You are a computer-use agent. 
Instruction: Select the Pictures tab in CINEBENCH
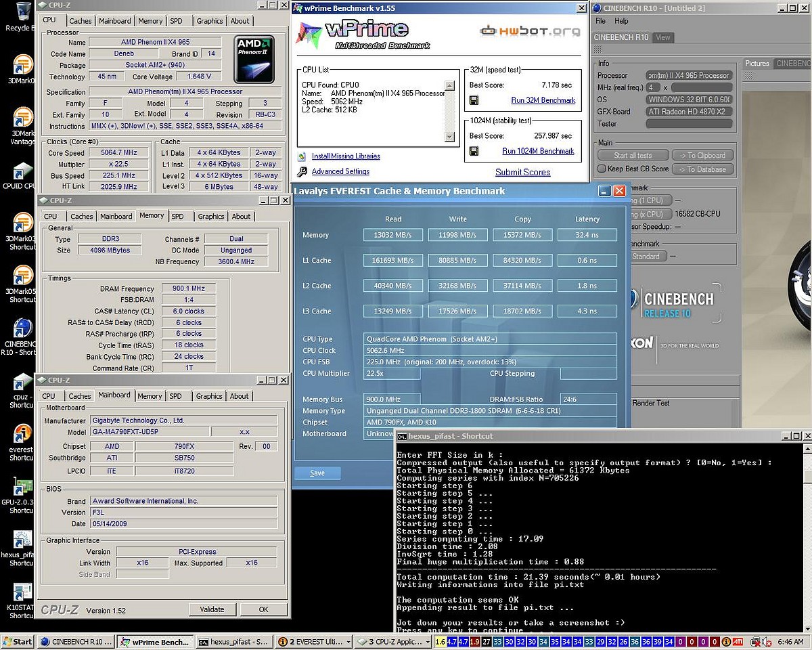757,64
